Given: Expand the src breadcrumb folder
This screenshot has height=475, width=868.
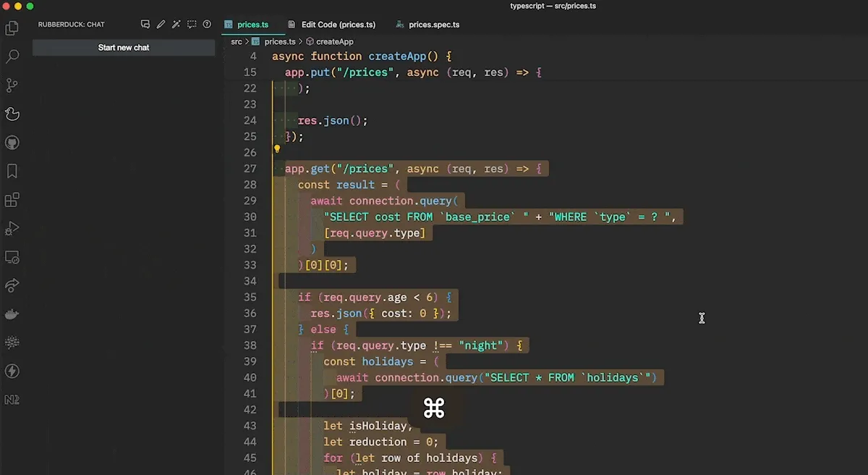Looking at the screenshot, I should [236, 42].
